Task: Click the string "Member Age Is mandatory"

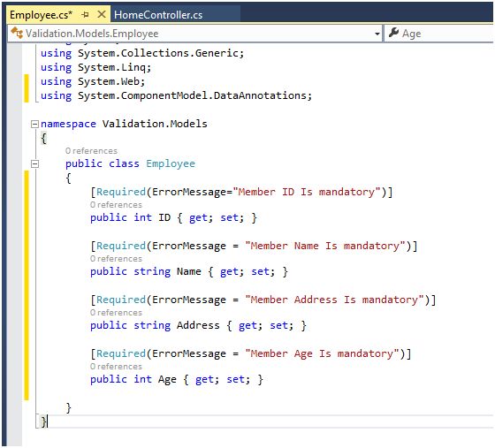Action: [322, 353]
